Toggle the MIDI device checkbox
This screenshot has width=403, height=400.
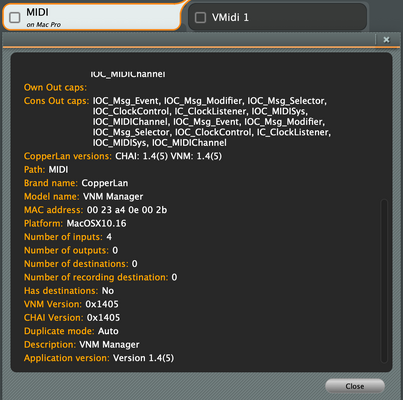click(15, 18)
